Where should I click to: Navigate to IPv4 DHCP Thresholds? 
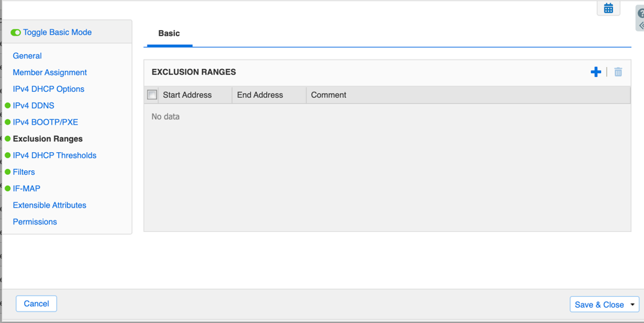[54, 155]
